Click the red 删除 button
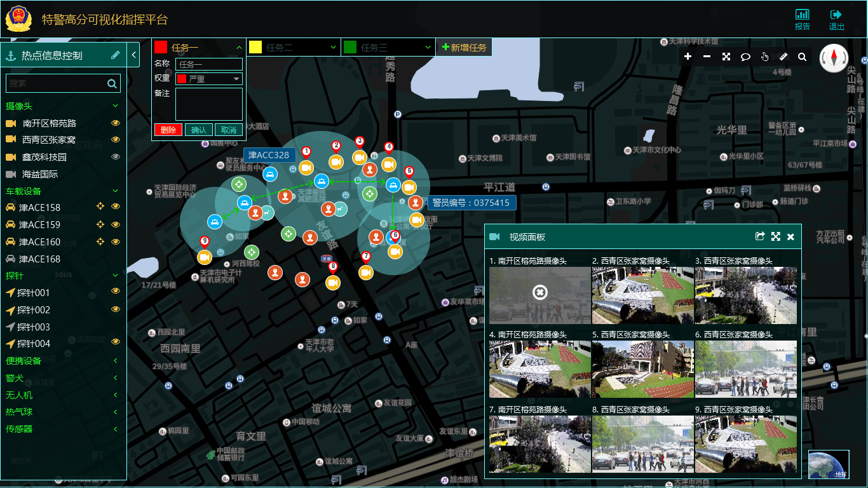Screen dimensions: 868x488 (x=168, y=130)
